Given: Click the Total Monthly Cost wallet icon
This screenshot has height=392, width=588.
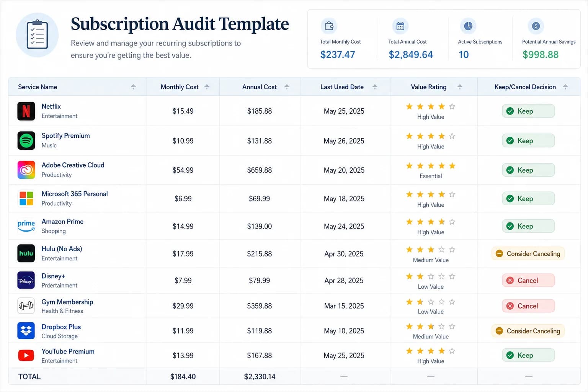Looking at the screenshot, I should [x=329, y=26].
